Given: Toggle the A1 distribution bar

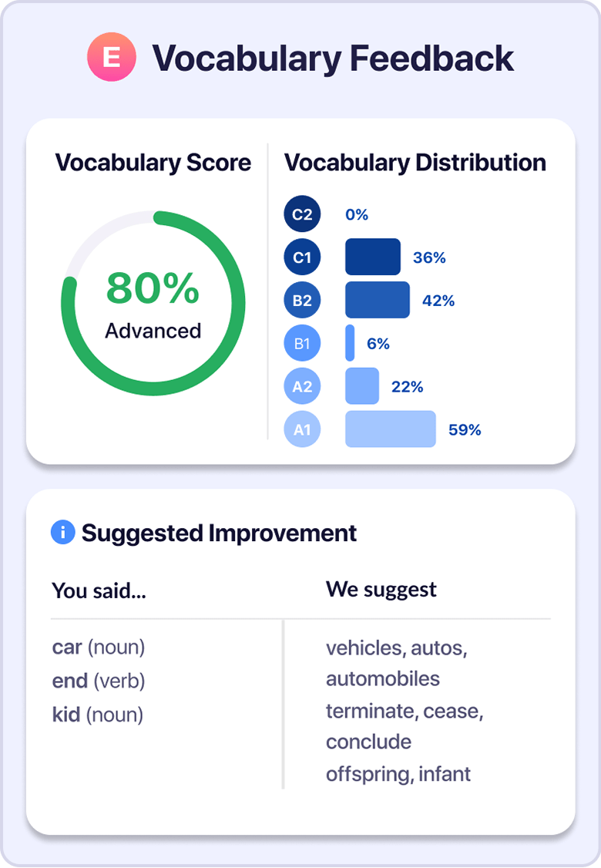Looking at the screenshot, I should [390, 429].
